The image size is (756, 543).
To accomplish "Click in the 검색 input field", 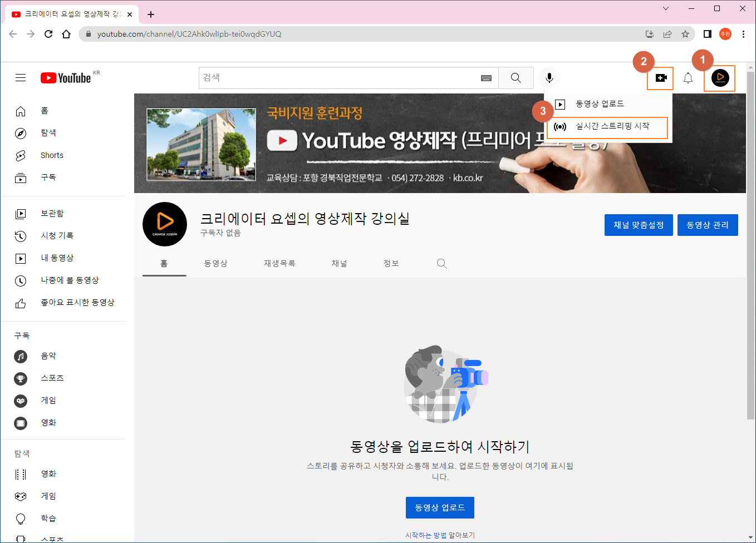I will (x=340, y=78).
